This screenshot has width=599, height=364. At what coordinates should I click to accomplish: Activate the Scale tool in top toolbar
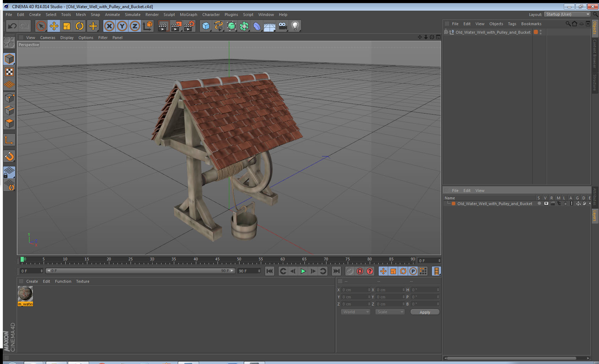click(x=67, y=26)
